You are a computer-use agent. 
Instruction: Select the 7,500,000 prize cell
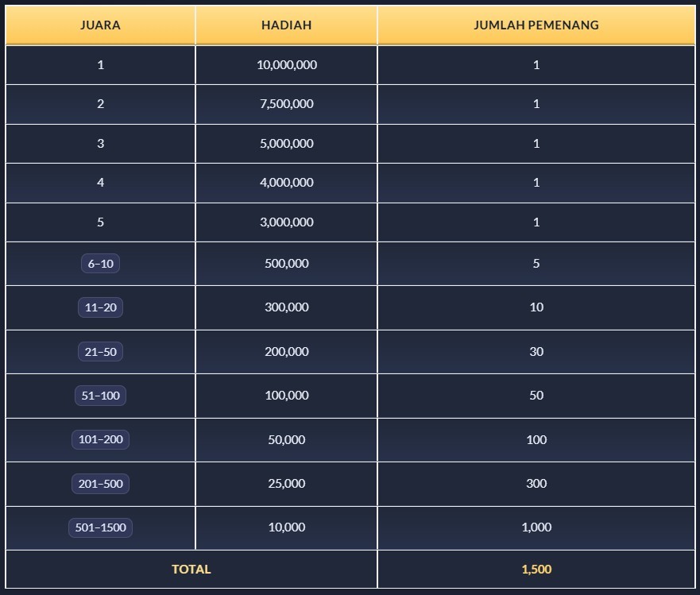coord(286,104)
